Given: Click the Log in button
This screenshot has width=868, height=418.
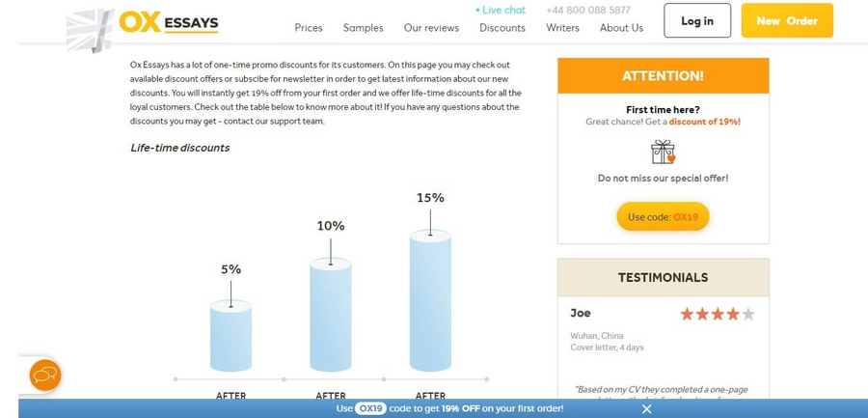Looking at the screenshot, I should pos(697,20).
